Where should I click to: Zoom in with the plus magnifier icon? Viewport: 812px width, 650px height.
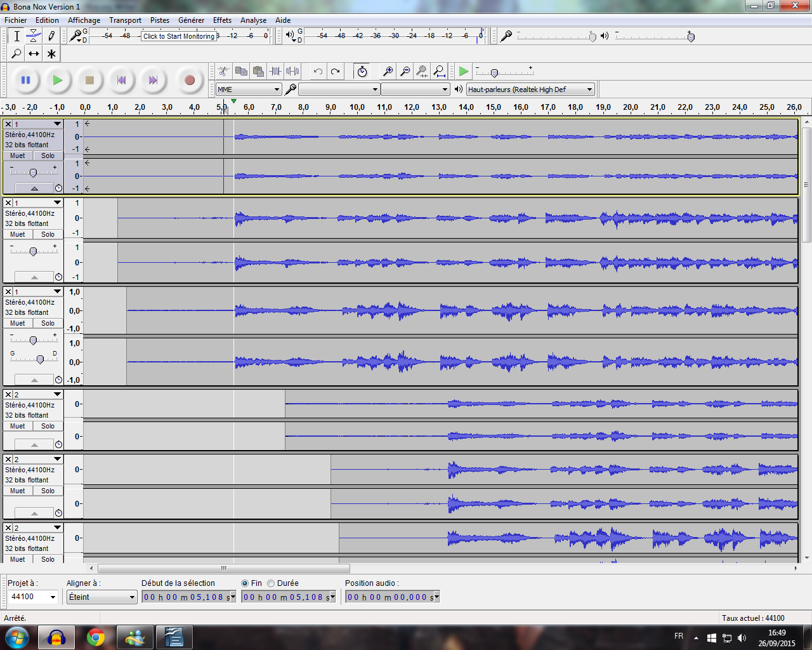coord(388,71)
